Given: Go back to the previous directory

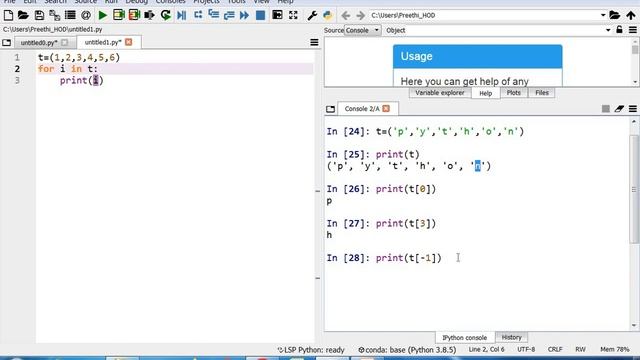Looking at the screenshot, I should click(x=346, y=16).
